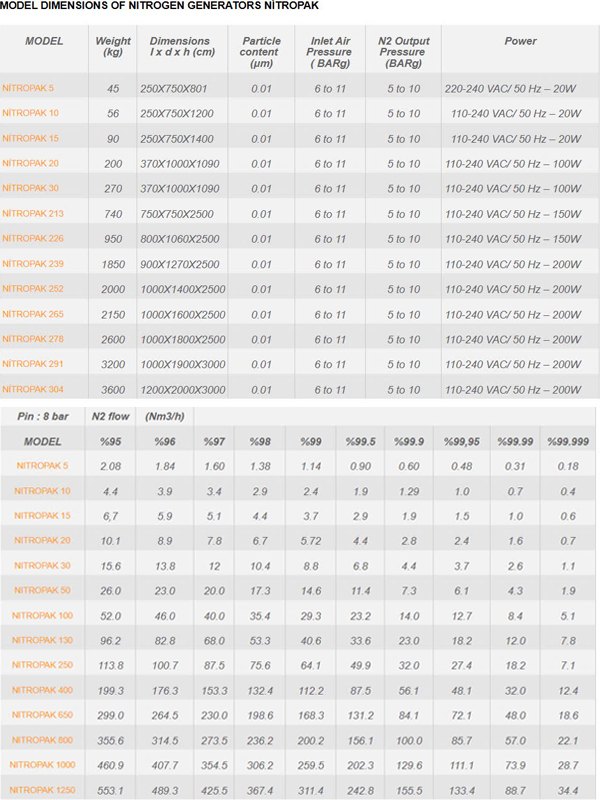Click the dimensions cell 900X1270X2500

tap(180, 264)
